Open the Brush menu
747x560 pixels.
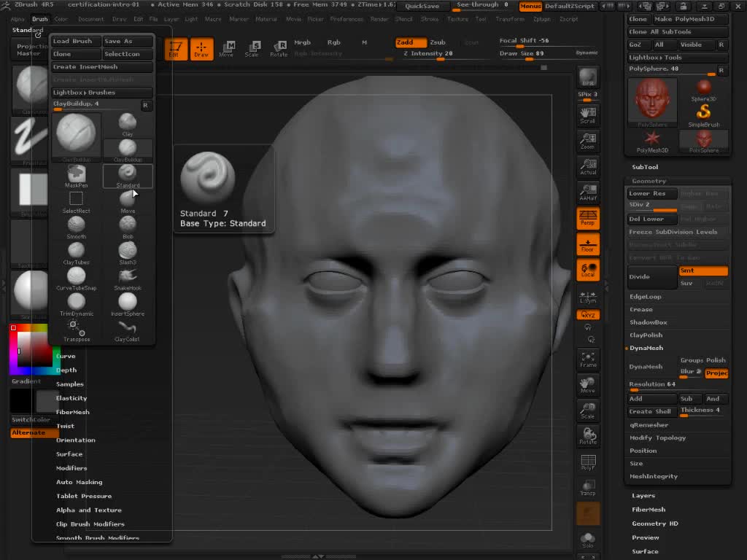tap(40, 19)
